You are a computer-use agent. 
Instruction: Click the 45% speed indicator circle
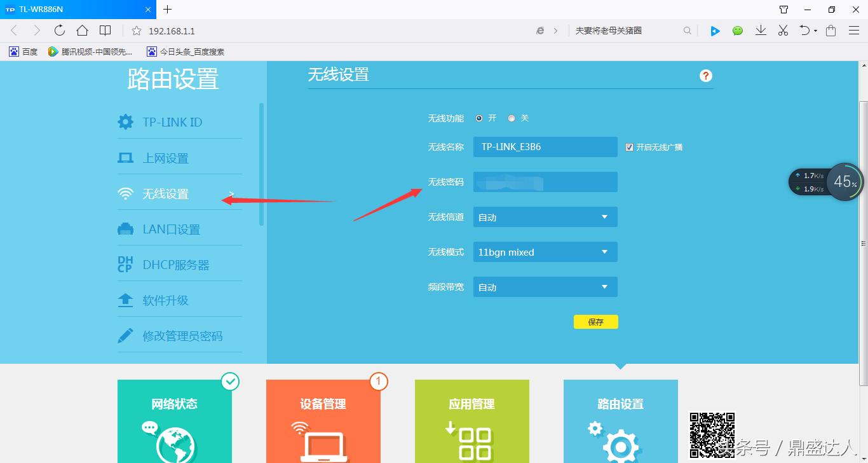pos(844,181)
